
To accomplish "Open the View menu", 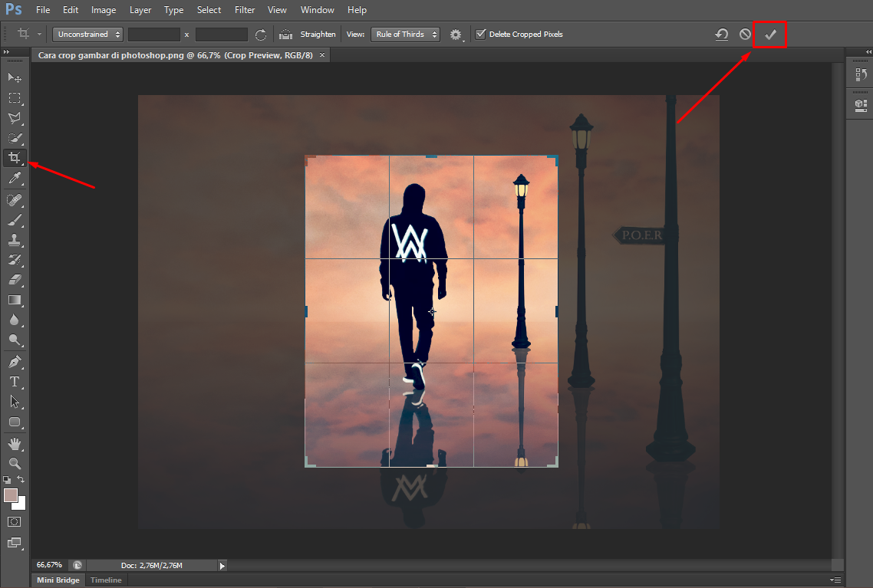I will [x=277, y=10].
